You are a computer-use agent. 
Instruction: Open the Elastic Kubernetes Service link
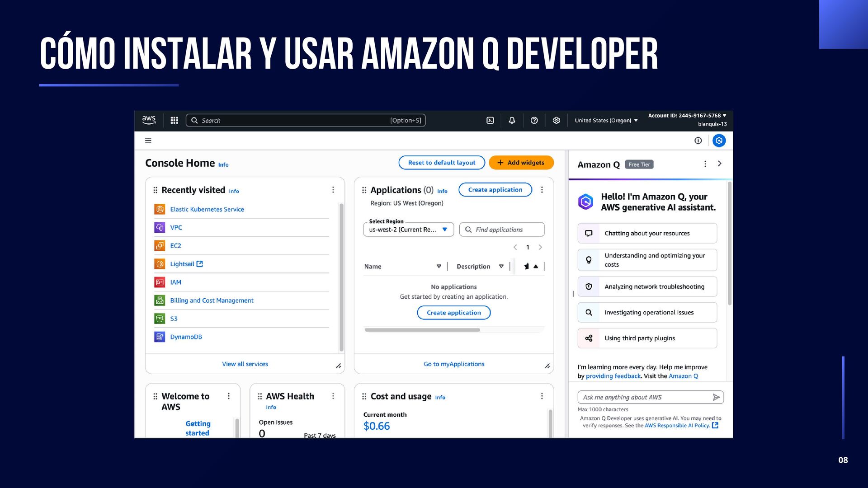pos(207,209)
